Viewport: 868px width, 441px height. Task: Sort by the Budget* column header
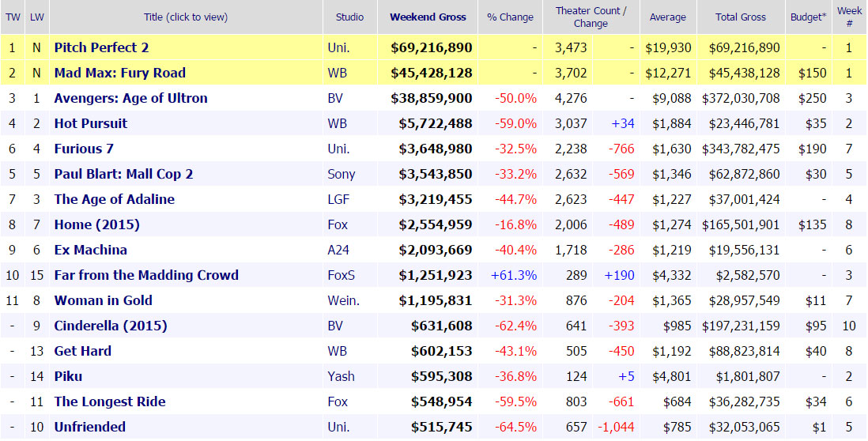point(809,17)
